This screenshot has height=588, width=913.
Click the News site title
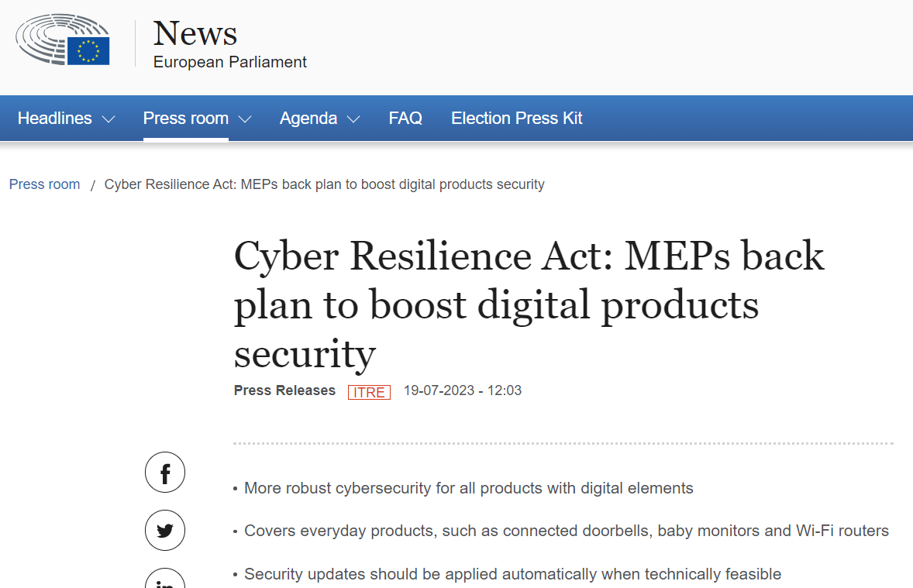(195, 33)
